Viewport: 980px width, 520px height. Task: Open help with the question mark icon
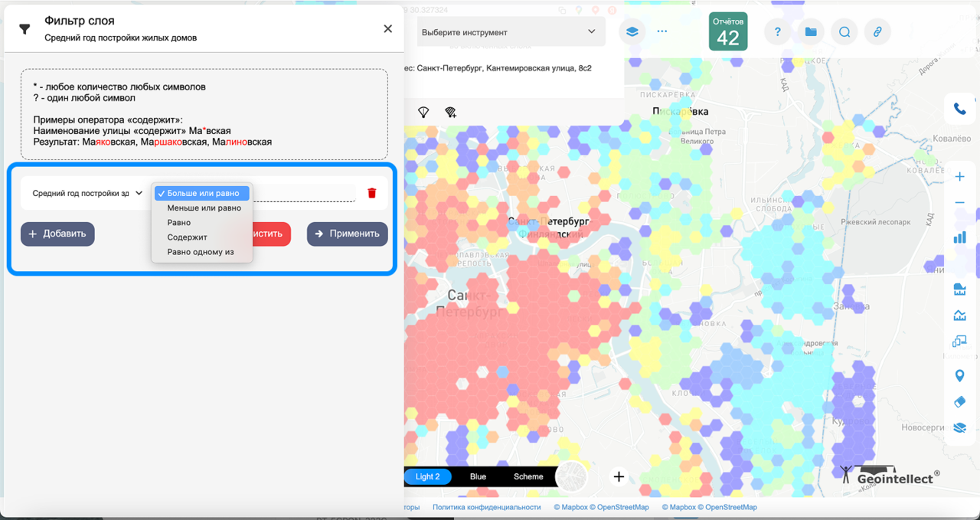point(778,32)
